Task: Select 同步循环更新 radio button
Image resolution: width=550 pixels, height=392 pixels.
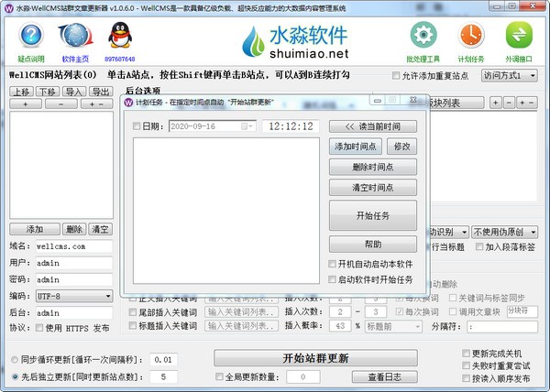Action: click(x=14, y=359)
